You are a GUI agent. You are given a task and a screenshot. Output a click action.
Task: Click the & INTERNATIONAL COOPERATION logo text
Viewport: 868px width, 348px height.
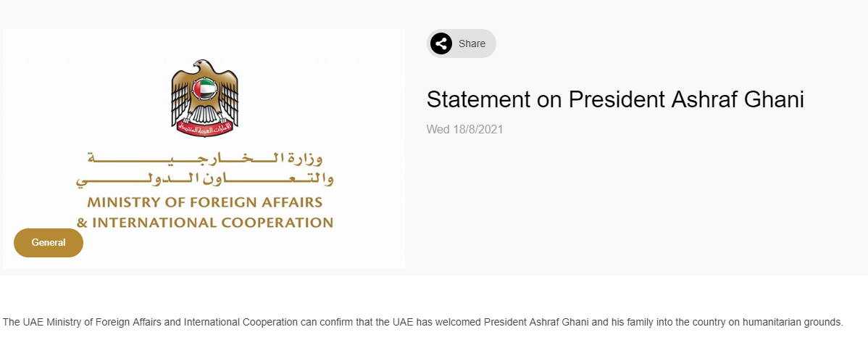(205, 223)
